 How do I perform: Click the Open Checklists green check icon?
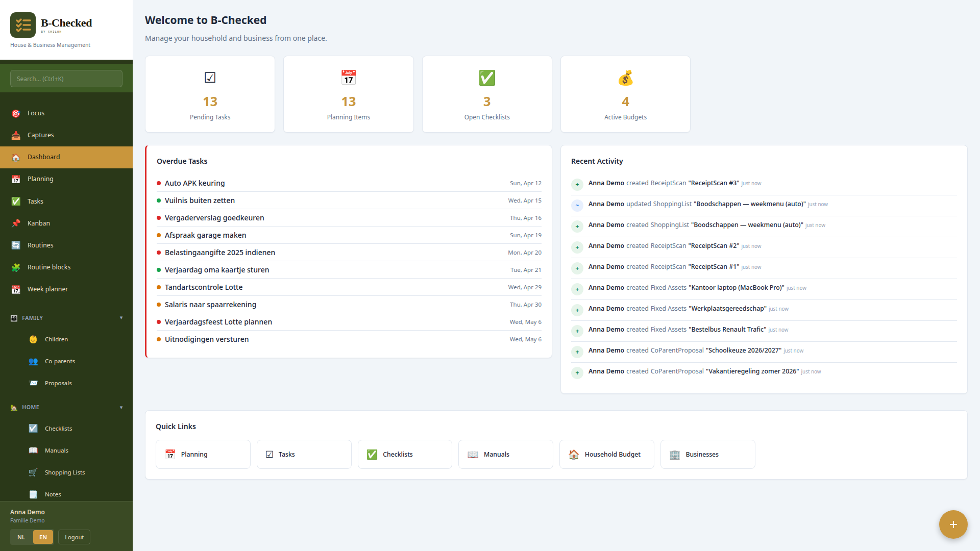point(487,78)
